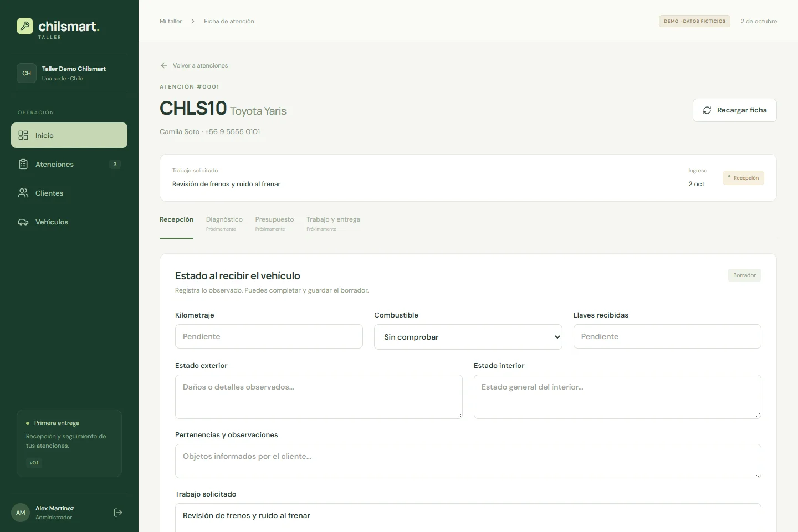Image resolution: width=798 pixels, height=532 pixels.
Task: Click the CH workshop avatar
Action: [27, 73]
